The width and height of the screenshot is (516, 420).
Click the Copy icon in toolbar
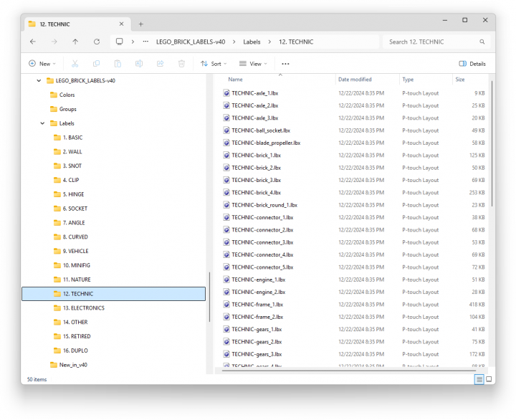pos(96,64)
